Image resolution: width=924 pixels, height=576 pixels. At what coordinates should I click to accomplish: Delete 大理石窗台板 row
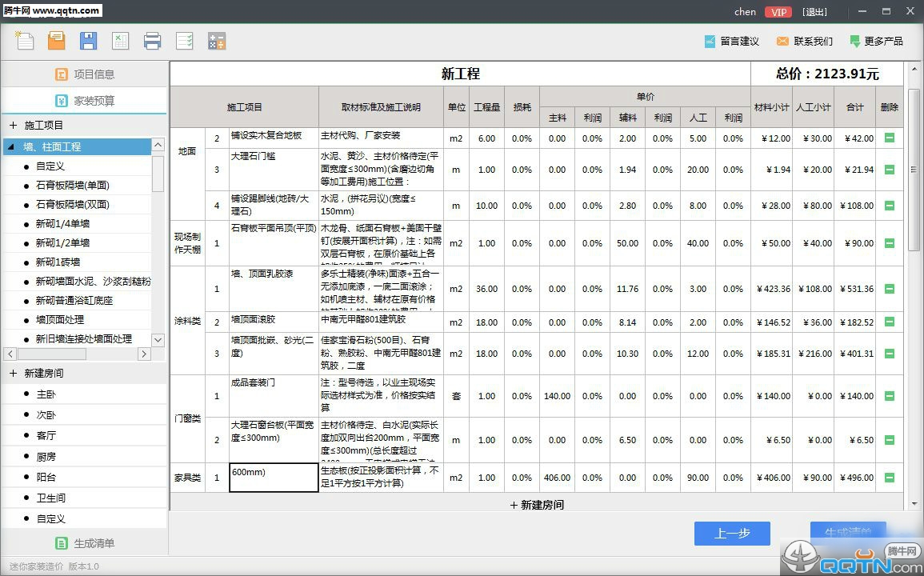890,440
